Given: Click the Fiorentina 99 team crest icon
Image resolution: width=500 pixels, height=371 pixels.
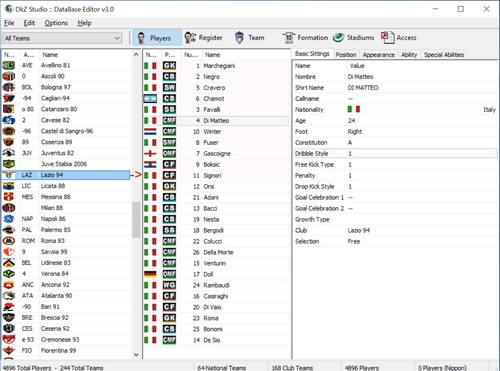Looking at the screenshot, I should [x=9, y=351].
